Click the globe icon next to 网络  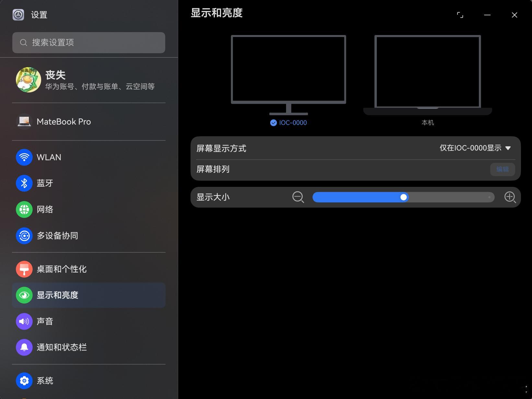tap(24, 210)
